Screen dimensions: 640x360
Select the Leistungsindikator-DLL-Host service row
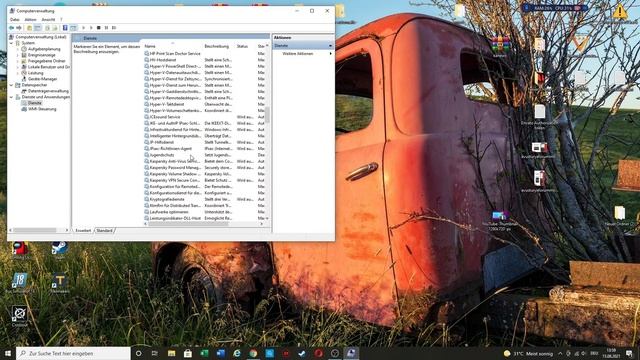(204, 218)
